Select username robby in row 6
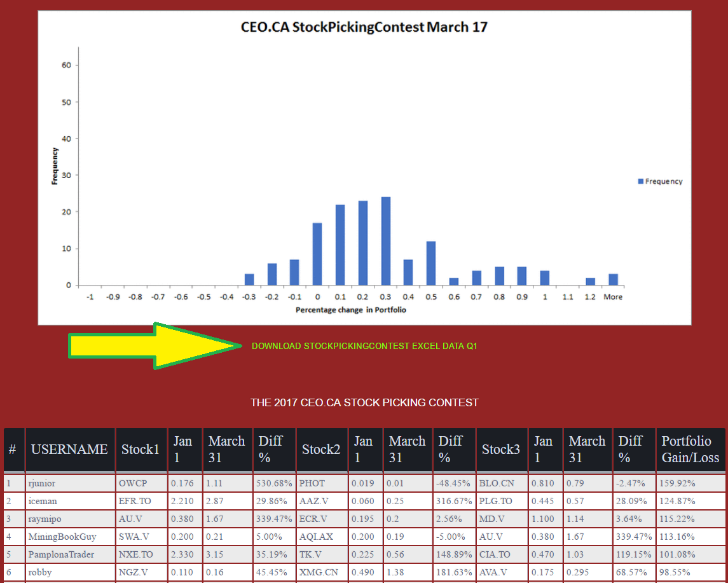 pyautogui.click(x=70, y=572)
